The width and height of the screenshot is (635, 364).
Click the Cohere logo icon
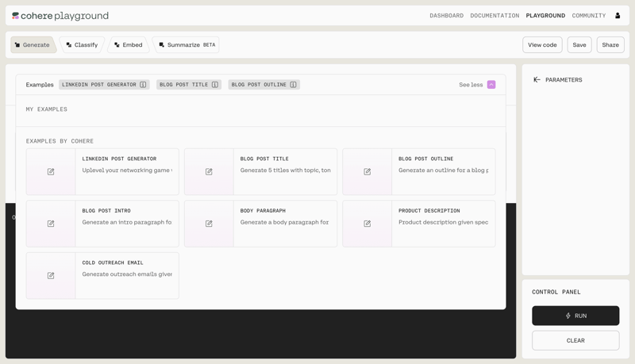(x=15, y=16)
